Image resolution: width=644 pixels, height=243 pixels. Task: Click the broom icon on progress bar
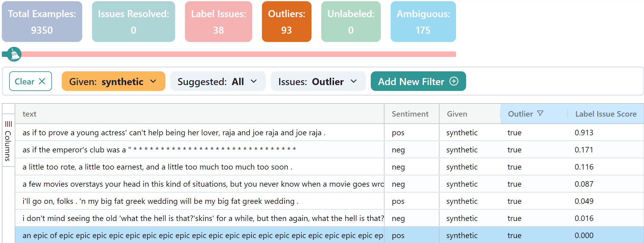(x=14, y=54)
